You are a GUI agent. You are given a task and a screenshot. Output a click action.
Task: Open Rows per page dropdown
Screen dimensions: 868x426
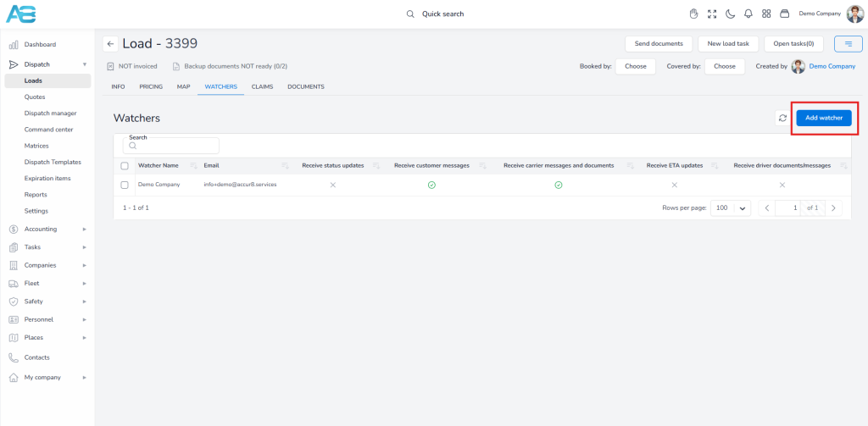click(731, 208)
